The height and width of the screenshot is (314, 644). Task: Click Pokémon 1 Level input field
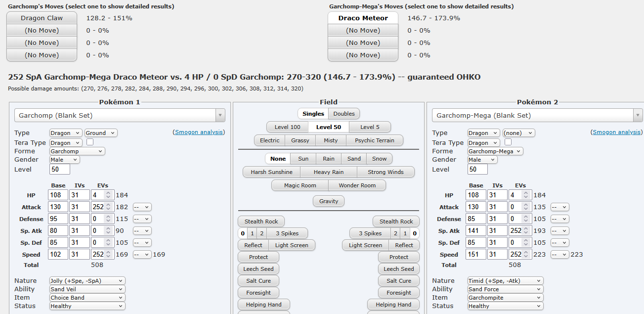click(x=59, y=169)
